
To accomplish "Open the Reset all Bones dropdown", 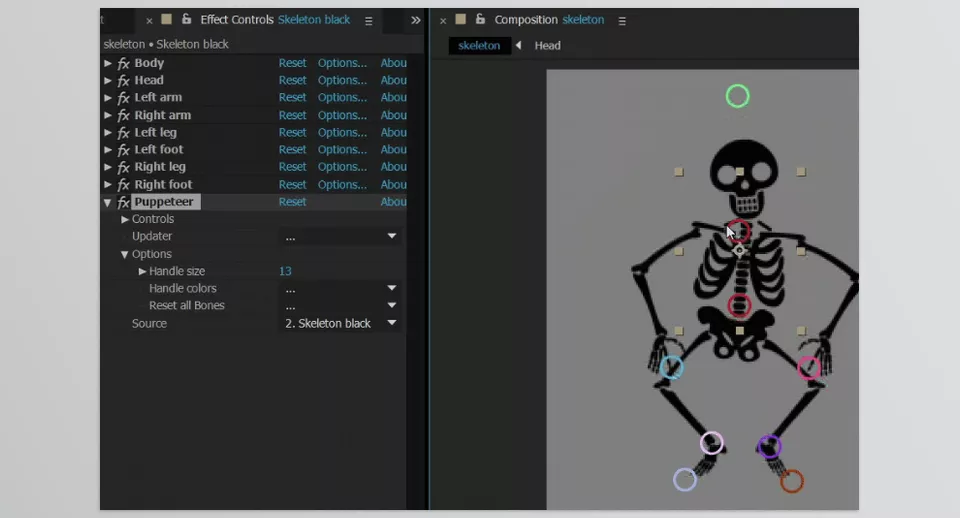I will click(x=340, y=306).
